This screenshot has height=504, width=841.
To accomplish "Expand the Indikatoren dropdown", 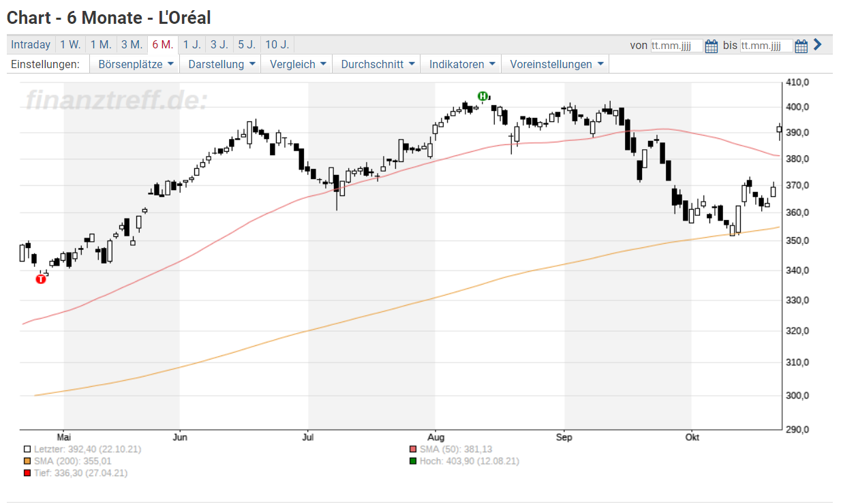I will pyautogui.click(x=461, y=64).
